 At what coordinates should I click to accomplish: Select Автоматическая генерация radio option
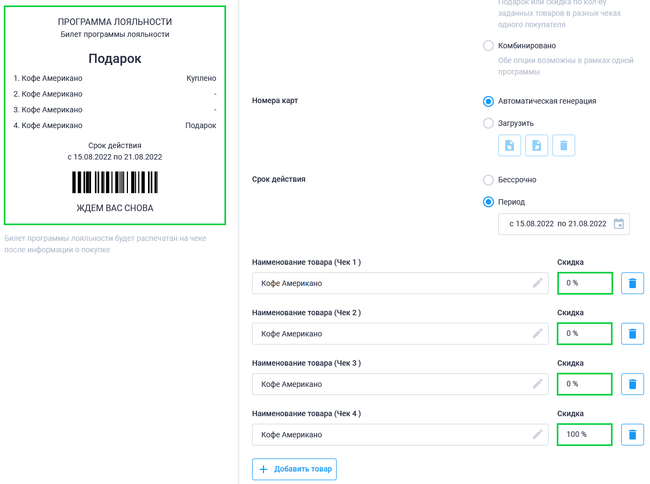click(488, 101)
